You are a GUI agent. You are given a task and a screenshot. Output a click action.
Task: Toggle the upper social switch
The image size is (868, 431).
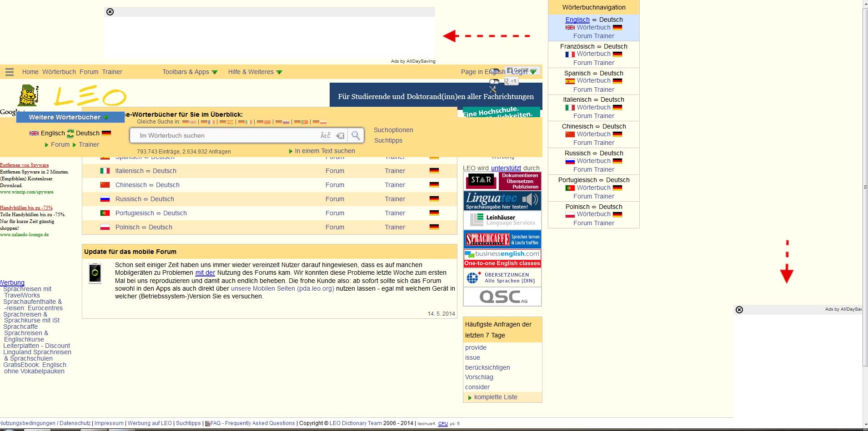(x=494, y=71)
